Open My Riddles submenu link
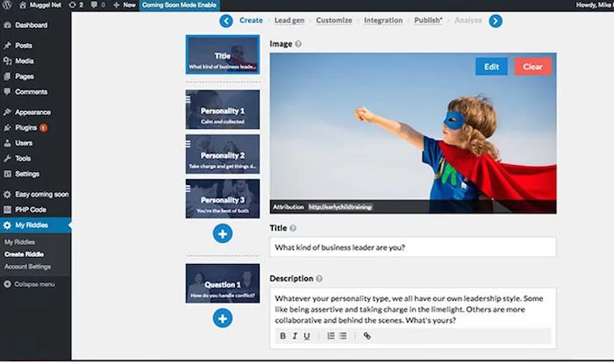The height and width of the screenshot is (364, 614). (x=19, y=242)
